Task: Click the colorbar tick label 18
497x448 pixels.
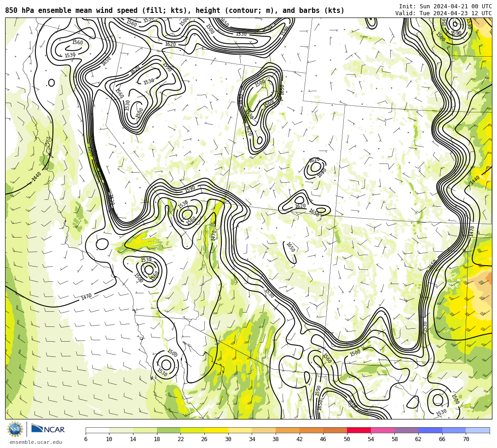Action: click(157, 439)
